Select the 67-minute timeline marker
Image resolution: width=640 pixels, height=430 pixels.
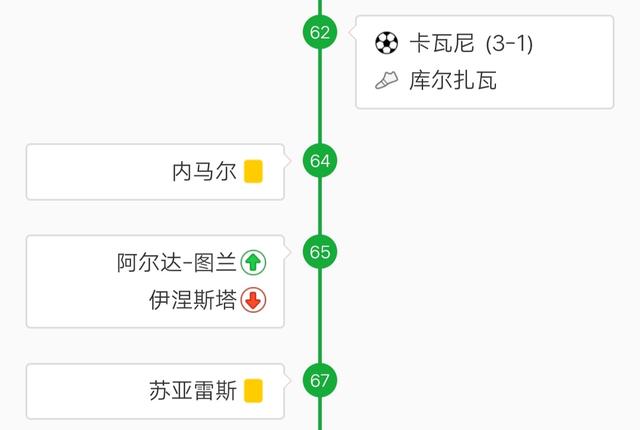tap(320, 380)
